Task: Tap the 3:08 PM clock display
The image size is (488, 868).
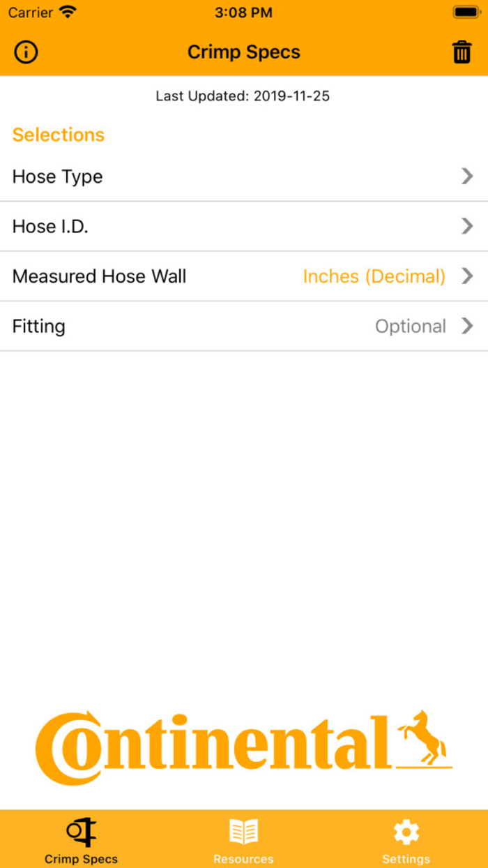Action: [x=243, y=12]
